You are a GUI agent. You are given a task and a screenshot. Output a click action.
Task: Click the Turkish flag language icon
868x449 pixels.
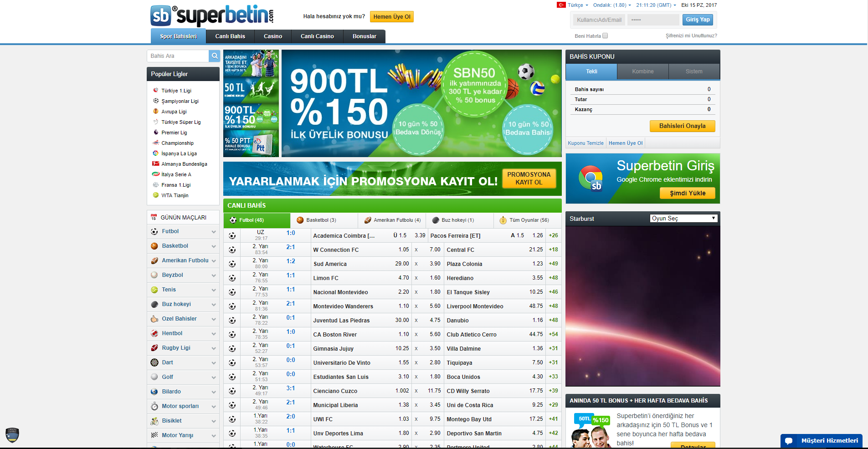(x=561, y=5)
